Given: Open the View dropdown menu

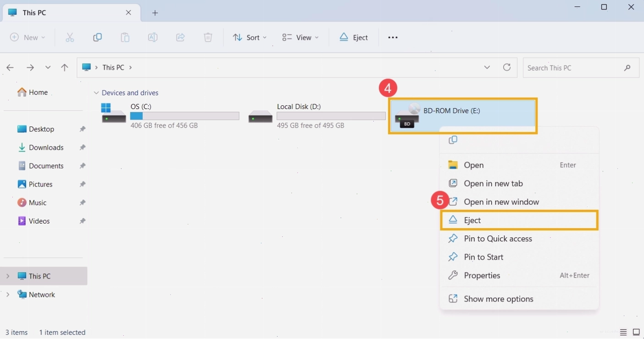Looking at the screenshot, I should click(300, 38).
